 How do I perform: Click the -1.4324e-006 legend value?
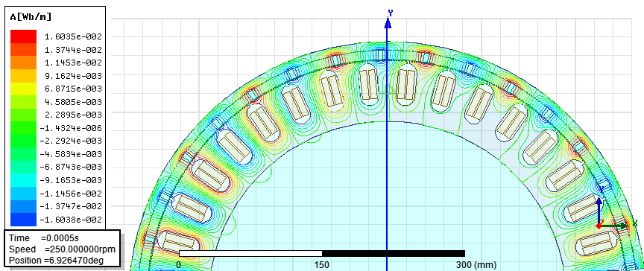pos(71,128)
